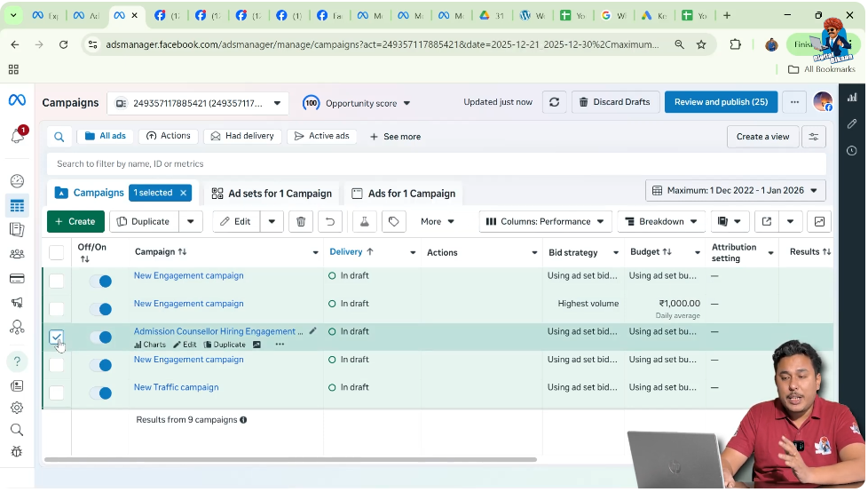Switch to Ads for 1 Campaign tab
The image size is (868, 492).
[404, 194]
